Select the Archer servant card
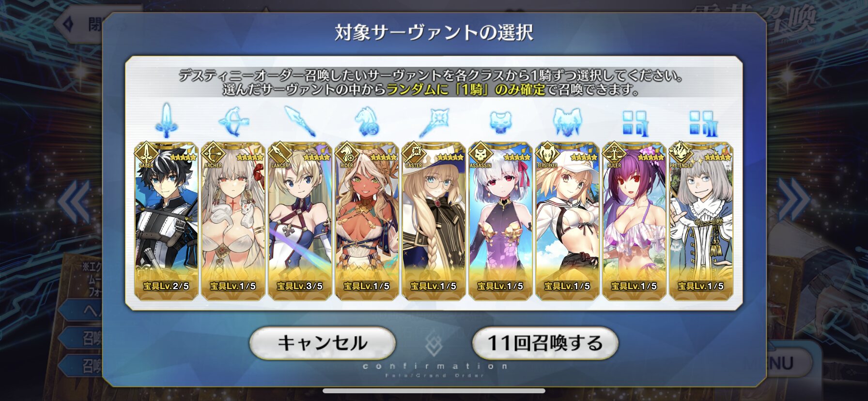Image resolution: width=868 pixels, height=401 pixels. click(233, 221)
